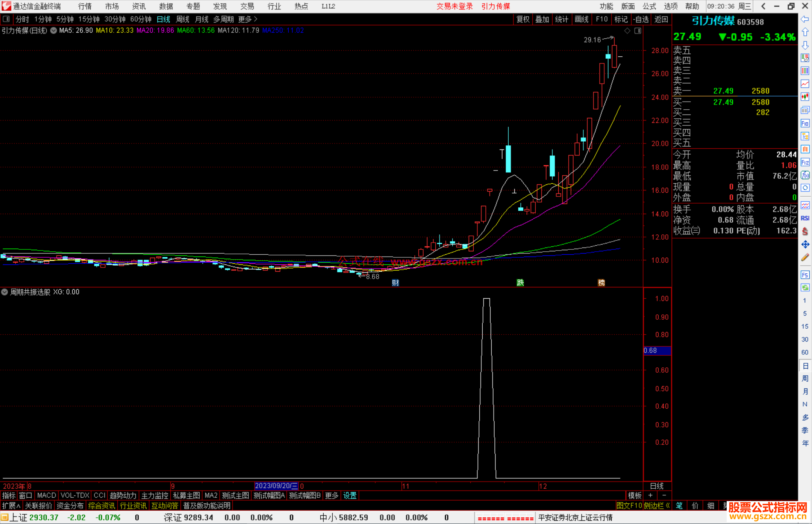Click the back arrow icon in right sidebar
Image resolution: width=812 pixels, height=524 pixels.
(805, 19)
